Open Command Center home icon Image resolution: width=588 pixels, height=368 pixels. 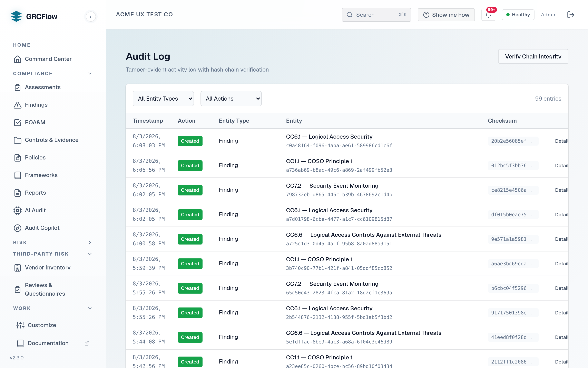18,59
